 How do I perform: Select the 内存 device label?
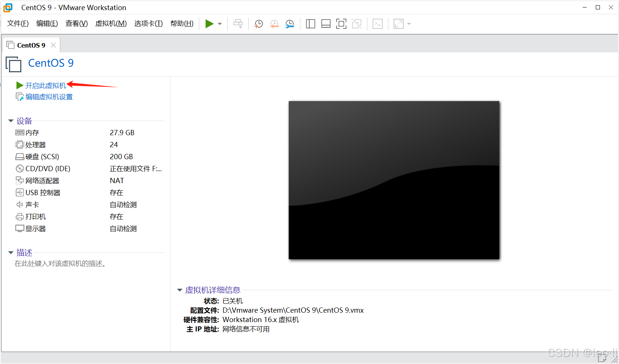[x=32, y=133]
